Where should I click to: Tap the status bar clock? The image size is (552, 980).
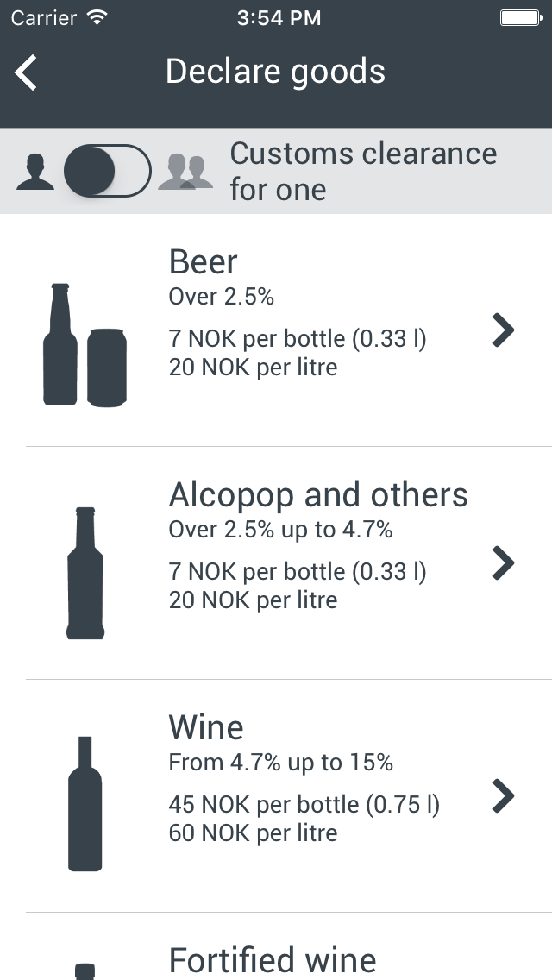[279, 17]
